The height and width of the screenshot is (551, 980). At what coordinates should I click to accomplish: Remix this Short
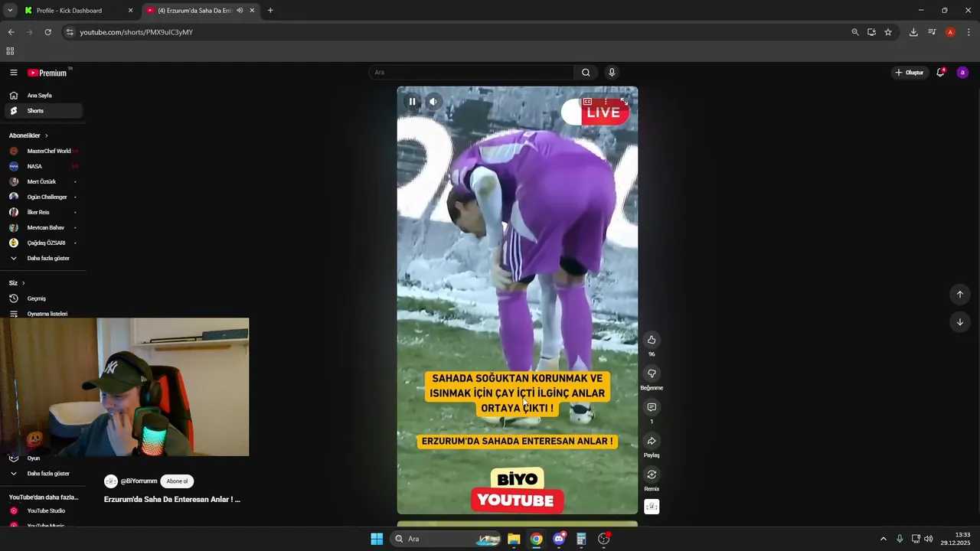652,474
